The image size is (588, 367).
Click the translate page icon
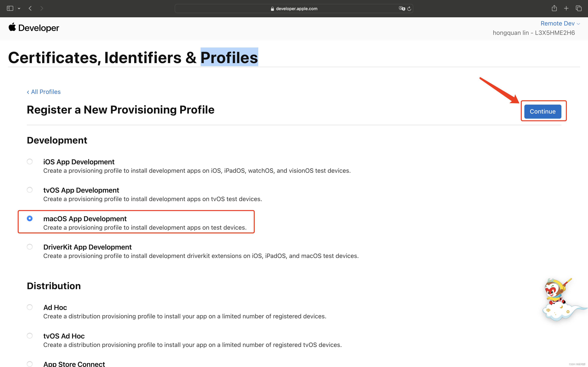(402, 9)
